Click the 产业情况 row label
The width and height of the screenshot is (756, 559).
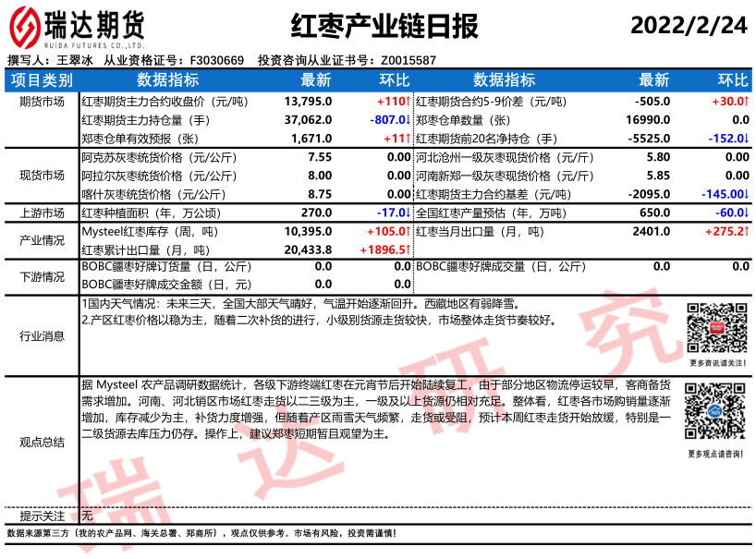(x=41, y=240)
